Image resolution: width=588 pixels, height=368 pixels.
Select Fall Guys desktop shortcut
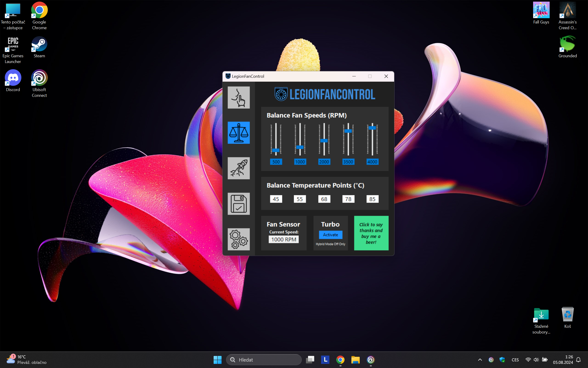(x=541, y=13)
